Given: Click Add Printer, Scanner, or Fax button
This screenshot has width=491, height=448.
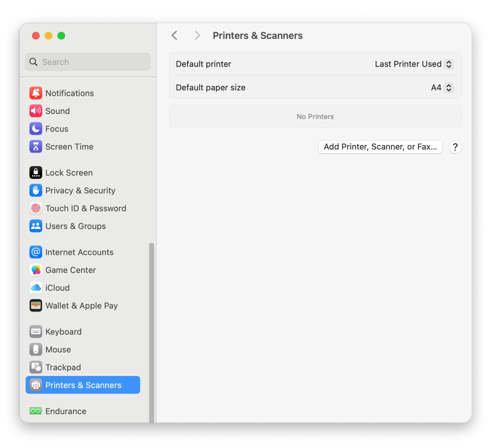Looking at the screenshot, I should pyautogui.click(x=380, y=147).
